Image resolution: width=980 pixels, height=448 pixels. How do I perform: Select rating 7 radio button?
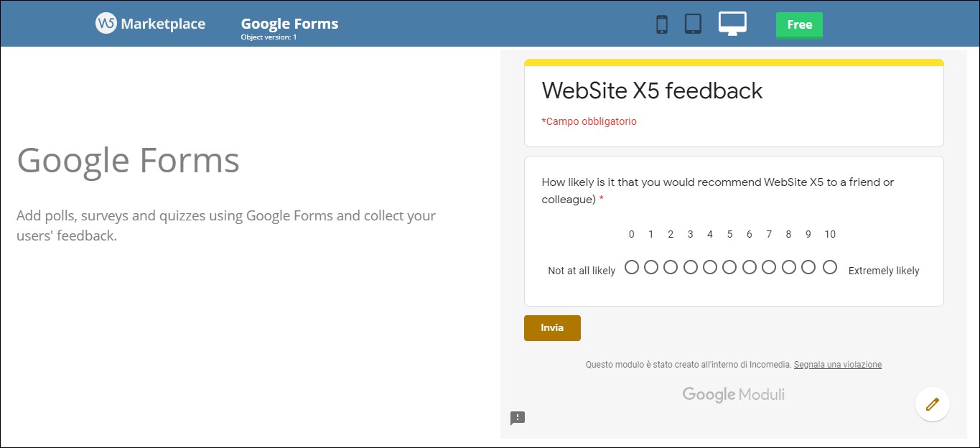[x=769, y=267]
